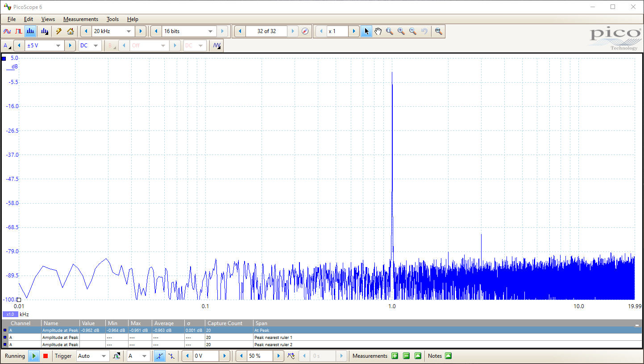Increase pre-trigger 50 % value

[x=278, y=356]
